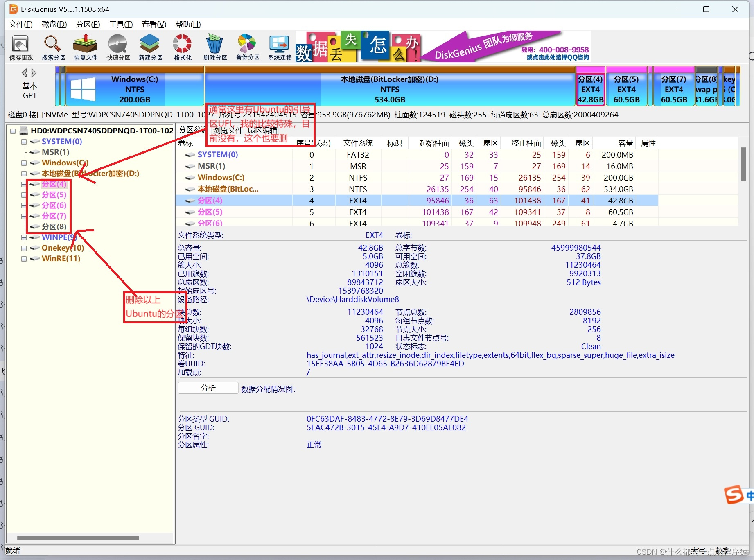
Task: Click the partition type GUID value 0FC63DAF
Action: pyautogui.click(x=387, y=419)
